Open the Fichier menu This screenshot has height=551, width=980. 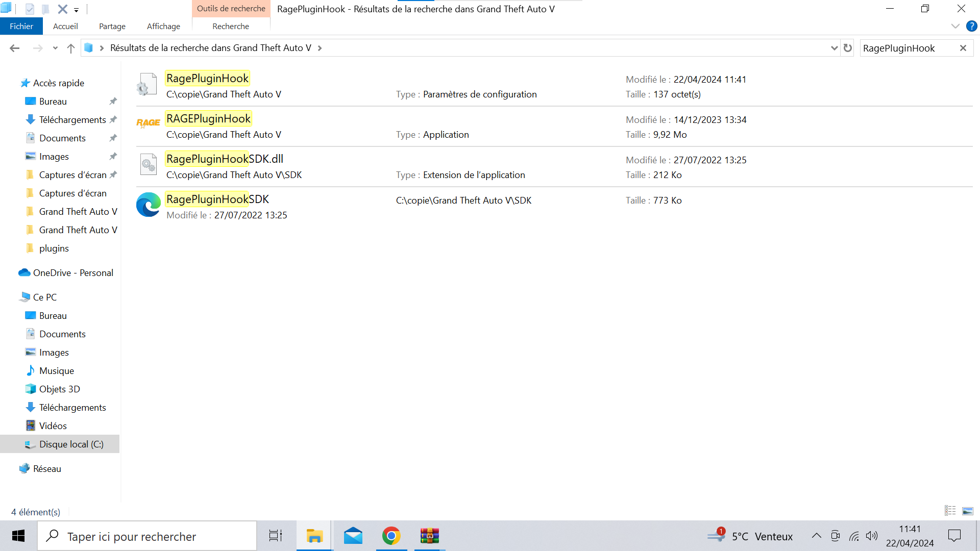pyautogui.click(x=21, y=26)
